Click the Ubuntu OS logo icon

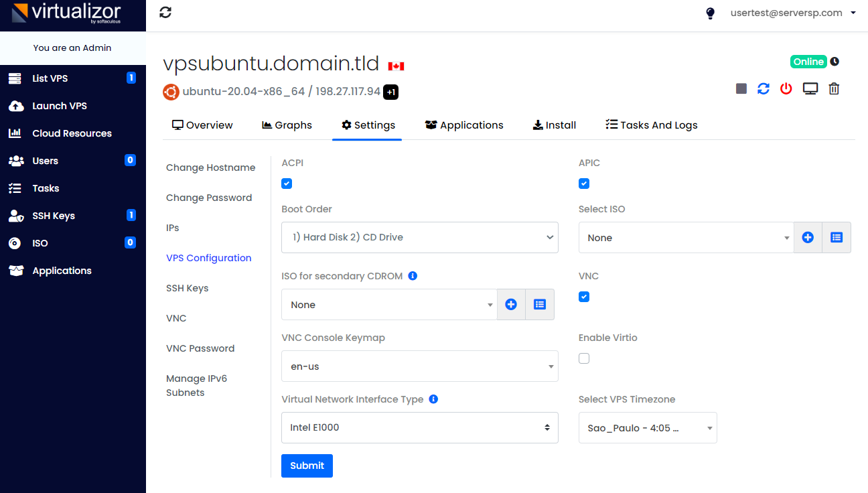(x=171, y=92)
